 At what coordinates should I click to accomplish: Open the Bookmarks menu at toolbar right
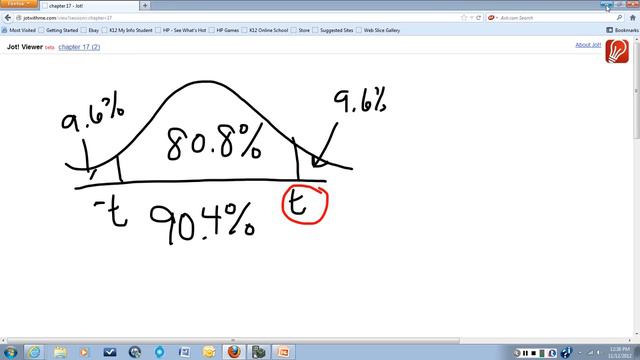click(622, 30)
